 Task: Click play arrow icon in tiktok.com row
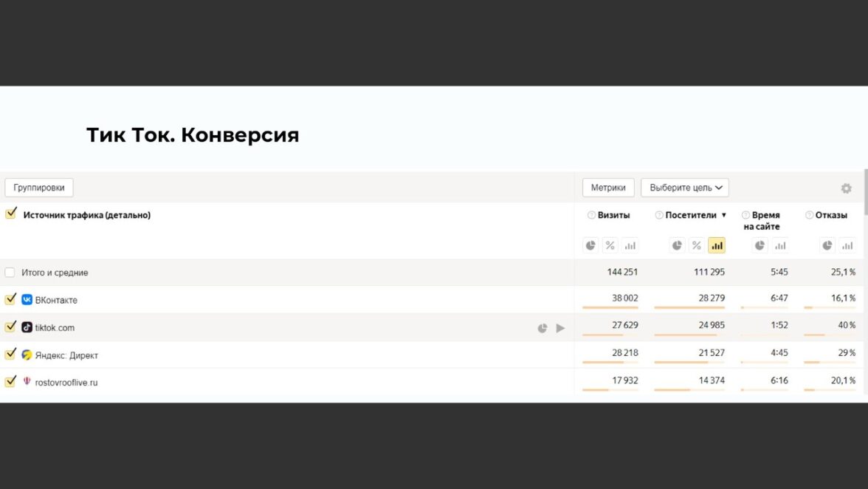tap(561, 328)
